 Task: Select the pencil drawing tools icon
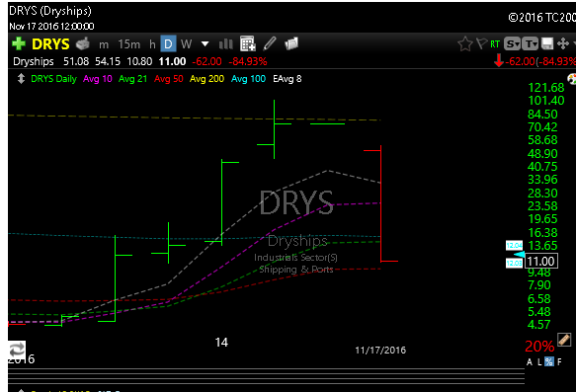[x=270, y=43]
